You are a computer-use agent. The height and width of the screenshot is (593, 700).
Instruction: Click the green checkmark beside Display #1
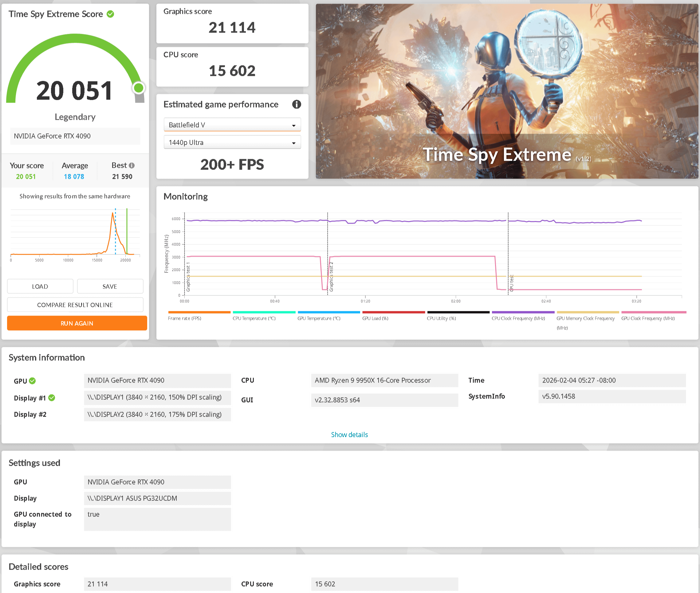coord(51,398)
